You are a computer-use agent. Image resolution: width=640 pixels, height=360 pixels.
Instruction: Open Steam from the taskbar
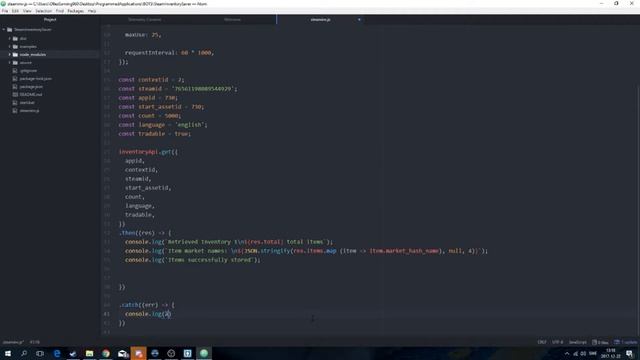click(73, 353)
